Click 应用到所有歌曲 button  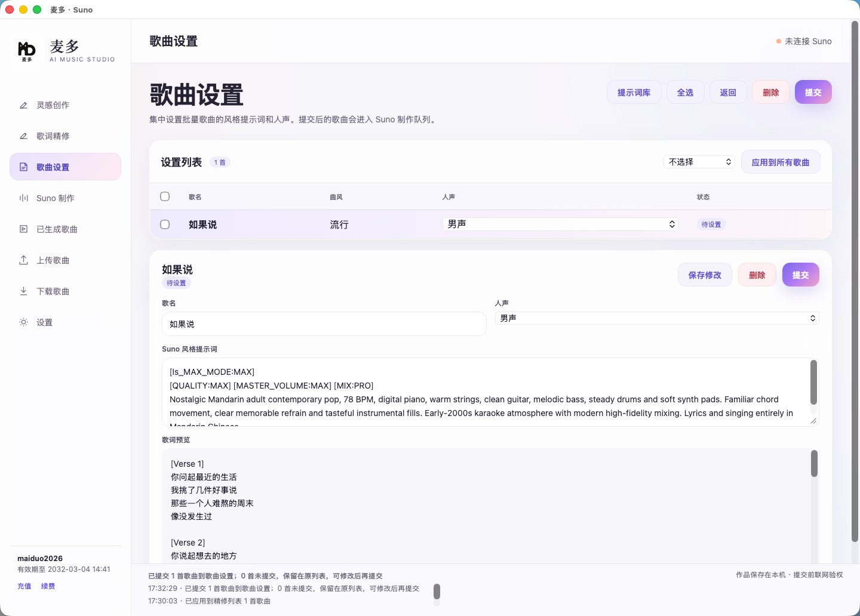click(x=781, y=162)
